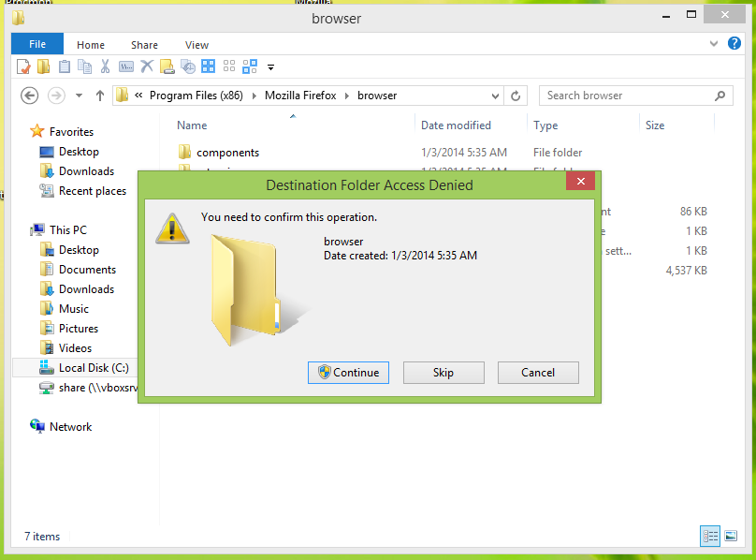Click the Delete icon on the toolbar

[146, 66]
